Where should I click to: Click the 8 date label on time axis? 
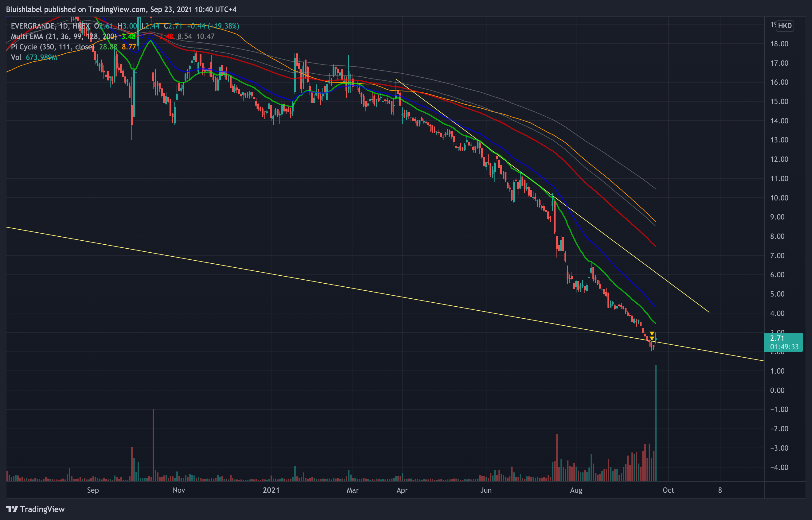[720, 490]
